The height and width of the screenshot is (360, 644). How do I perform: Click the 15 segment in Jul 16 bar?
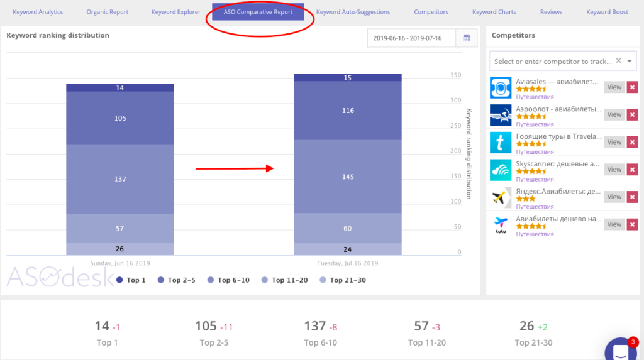tap(347, 77)
